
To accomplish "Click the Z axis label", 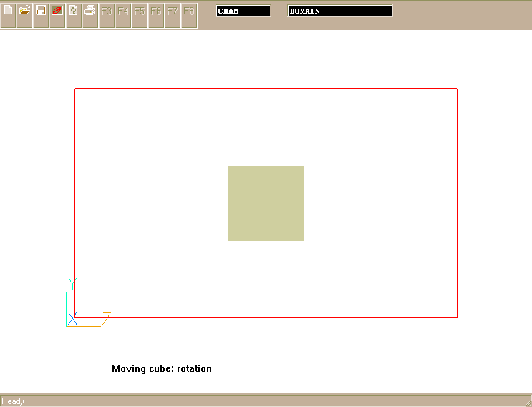I will click(x=106, y=317).
